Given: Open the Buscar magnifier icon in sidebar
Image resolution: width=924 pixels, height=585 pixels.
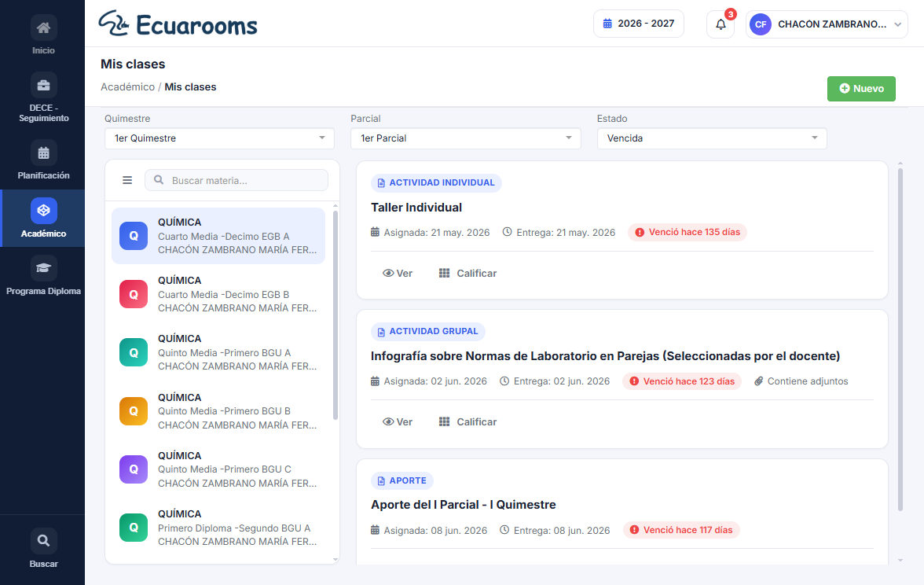Looking at the screenshot, I should pos(44,541).
